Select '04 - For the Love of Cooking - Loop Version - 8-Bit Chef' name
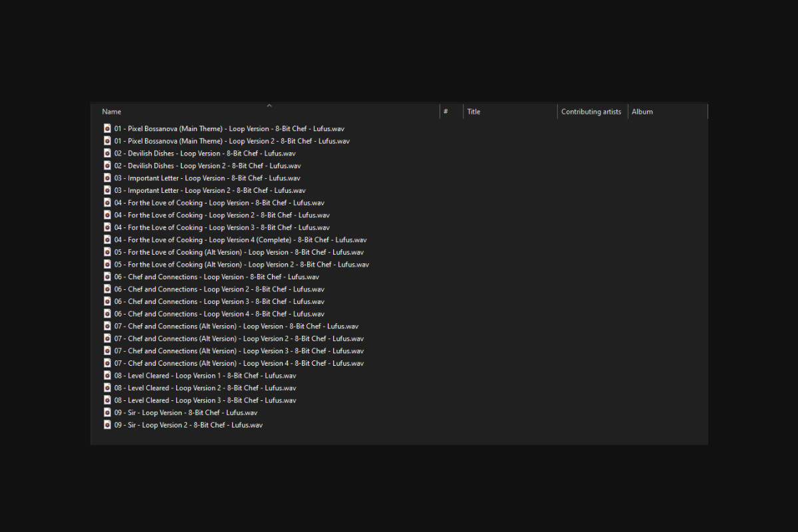The image size is (798, 532). tap(219, 202)
